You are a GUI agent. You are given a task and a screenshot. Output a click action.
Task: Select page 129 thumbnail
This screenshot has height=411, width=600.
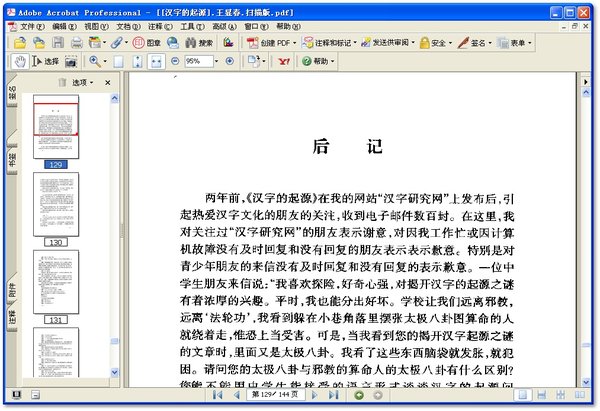56,127
